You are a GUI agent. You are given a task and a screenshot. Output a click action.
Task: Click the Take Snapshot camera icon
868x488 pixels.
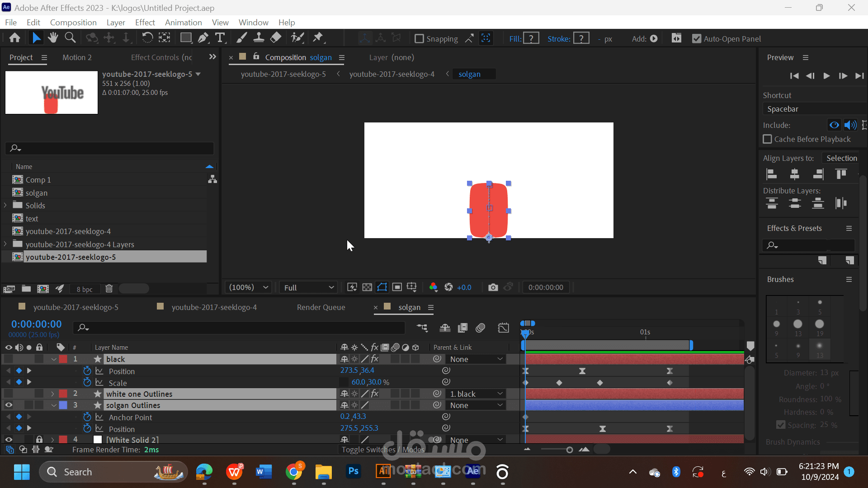pos(493,287)
